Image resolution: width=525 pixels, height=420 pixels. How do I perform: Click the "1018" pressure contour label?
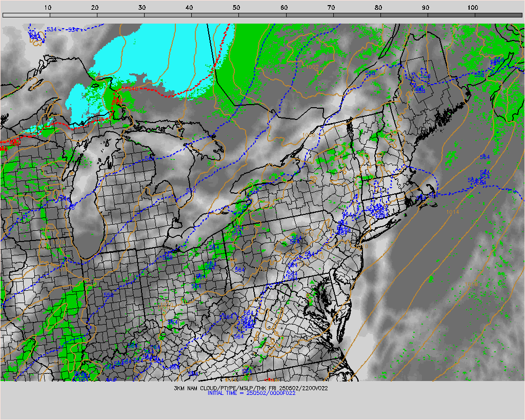pyautogui.click(x=471, y=284)
